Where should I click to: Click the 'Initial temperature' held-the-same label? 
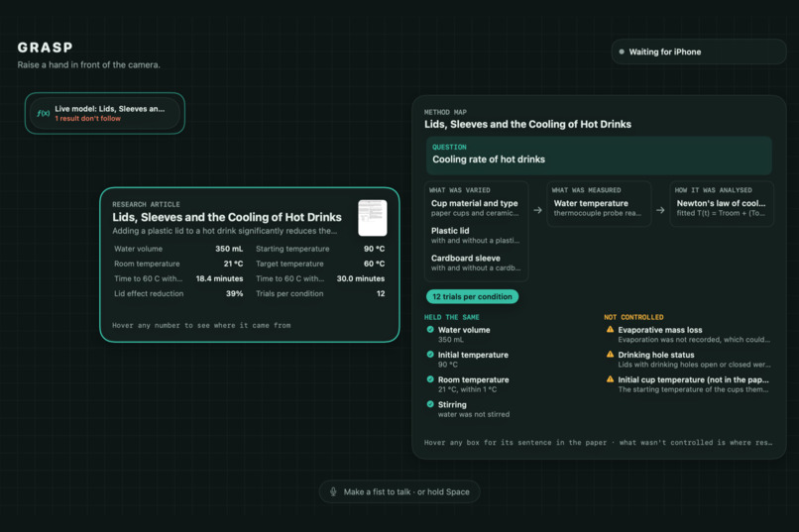pos(473,355)
